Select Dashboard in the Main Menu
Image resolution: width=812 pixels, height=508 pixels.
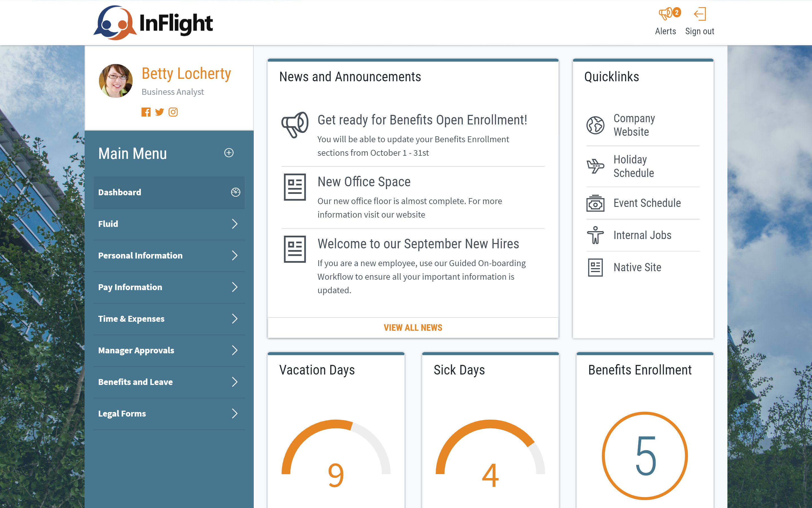(x=169, y=192)
